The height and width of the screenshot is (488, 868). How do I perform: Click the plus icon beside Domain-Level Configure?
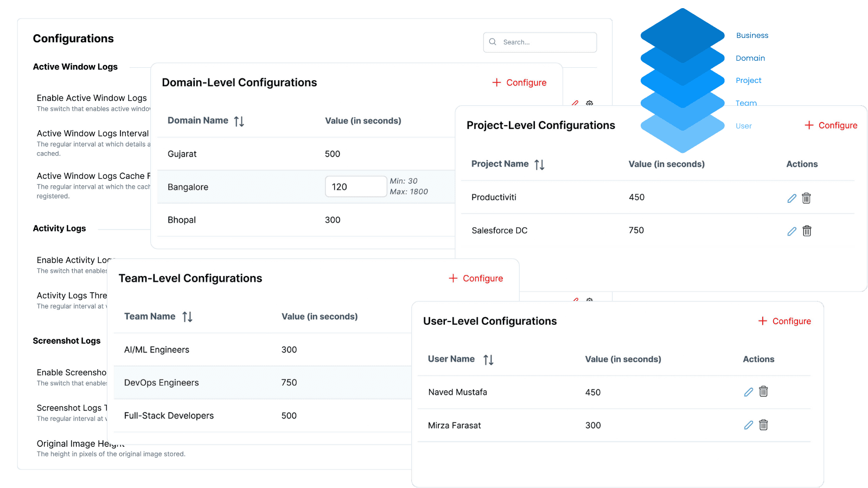496,82
